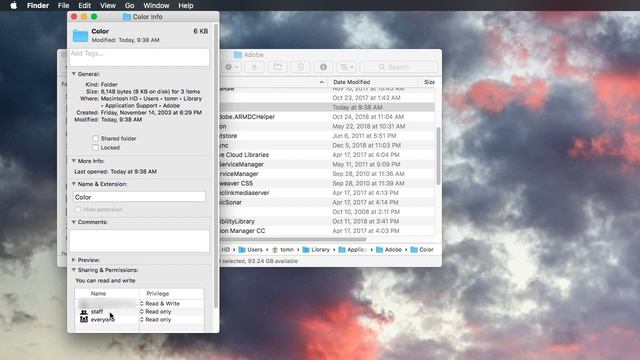
Task: Open the Help menu
Action: (186, 5)
